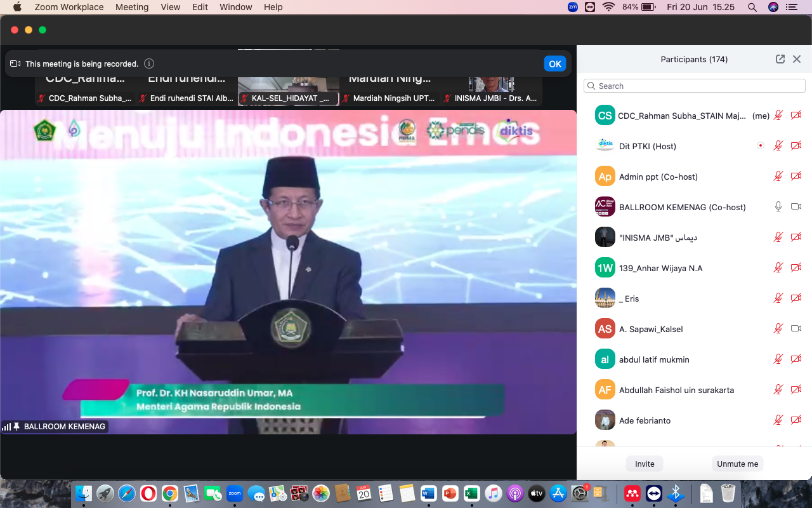812x508 pixels.
Task: Close the Participants panel
Action: pos(797,59)
